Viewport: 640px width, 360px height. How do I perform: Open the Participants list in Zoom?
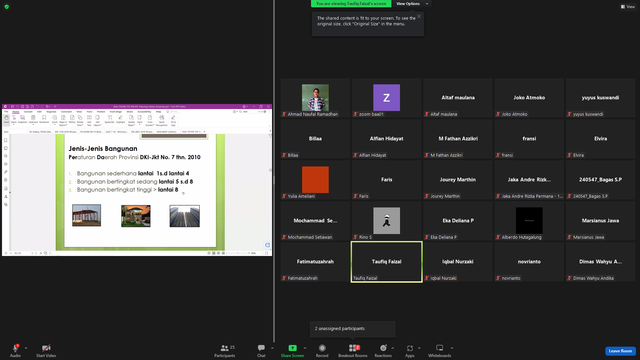coord(224,350)
